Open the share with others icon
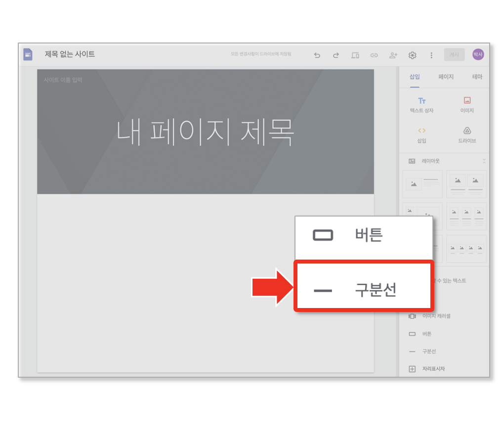 click(x=393, y=55)
